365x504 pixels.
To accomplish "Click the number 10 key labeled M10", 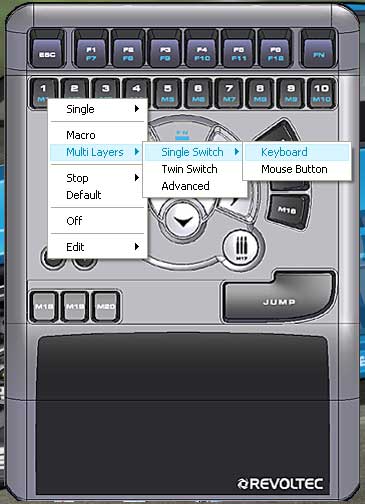I will pos(321,93).
